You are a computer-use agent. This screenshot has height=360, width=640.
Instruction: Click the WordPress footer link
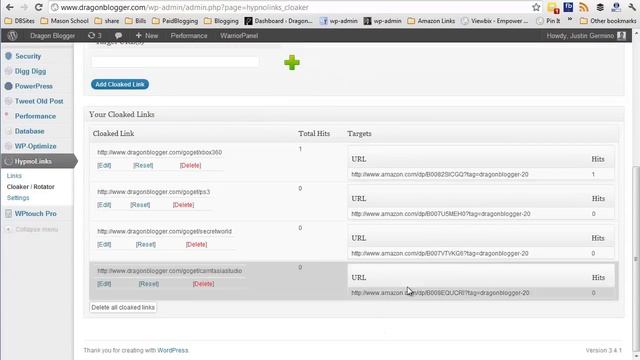(x=173, y=350)
